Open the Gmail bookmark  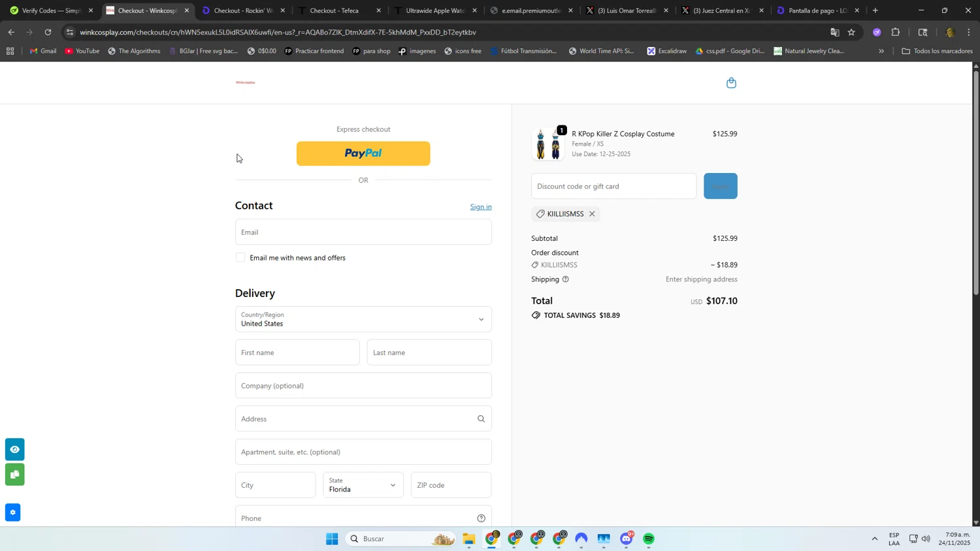[43, 51]
